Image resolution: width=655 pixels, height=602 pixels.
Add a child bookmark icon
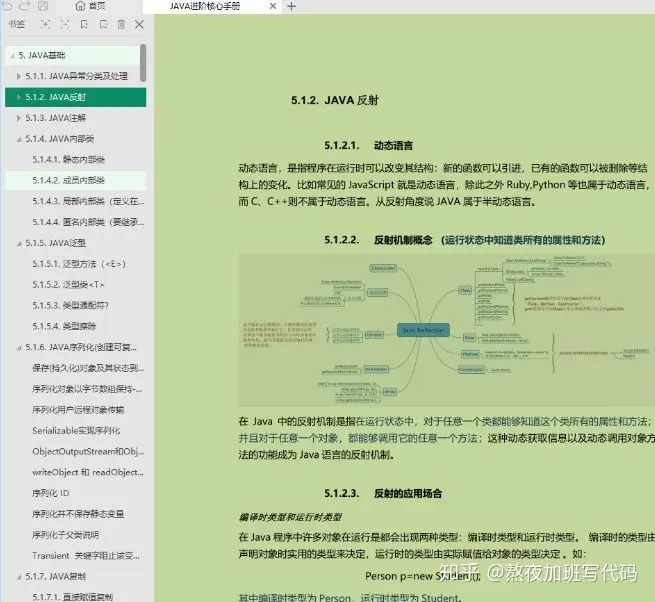coord(103,25)
